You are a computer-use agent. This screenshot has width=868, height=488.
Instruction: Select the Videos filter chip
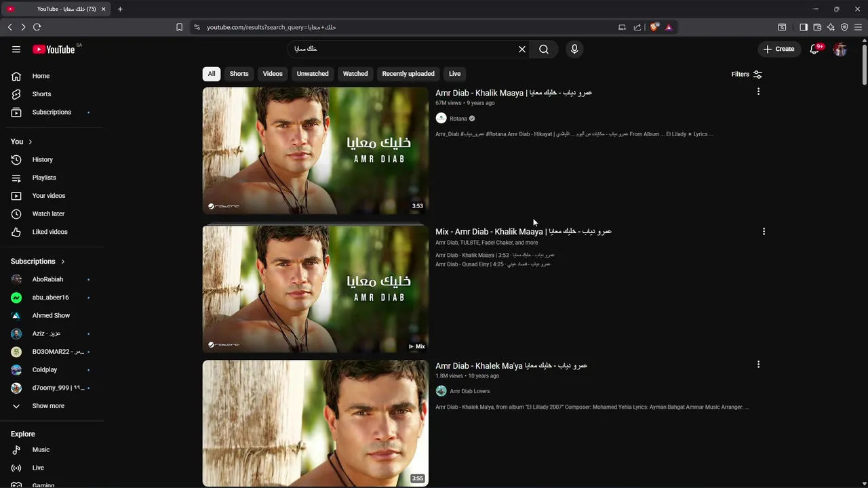[x=273, y=74]
